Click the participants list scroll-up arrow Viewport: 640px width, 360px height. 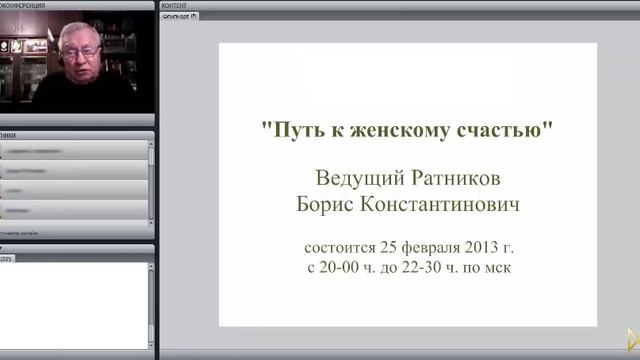[151, 144]
